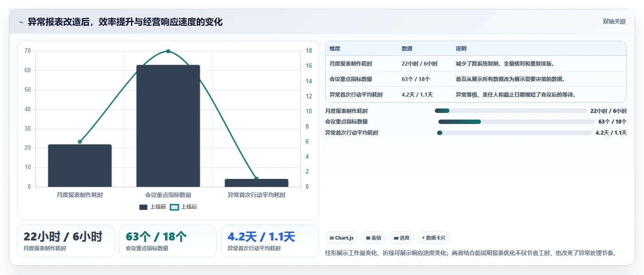
Task: Click the line point at the peak of 18
Action: [x=168, y=51]
